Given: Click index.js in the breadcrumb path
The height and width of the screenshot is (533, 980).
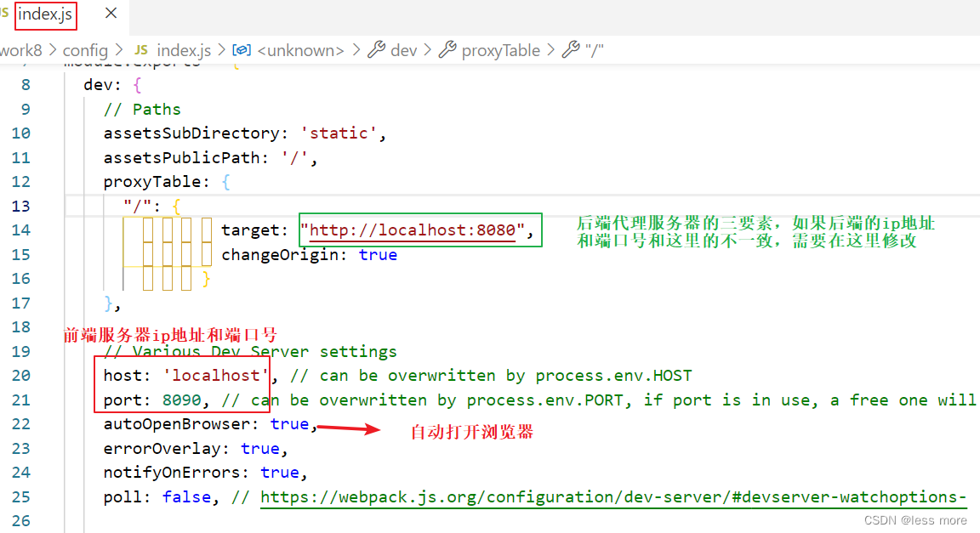Looking at the screenshot, I should pyautogui.click(x=184, y=51).
